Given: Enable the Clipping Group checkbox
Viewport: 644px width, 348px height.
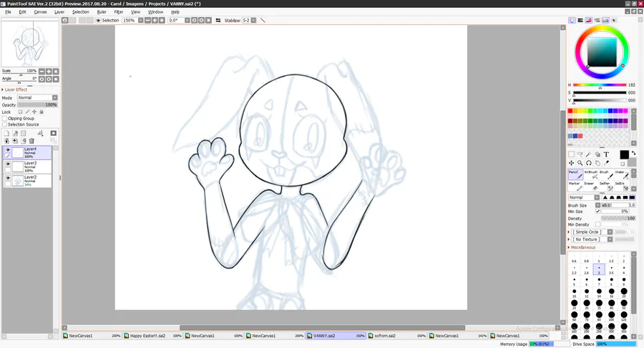Looking at the screenshot, I should (4, 118).
